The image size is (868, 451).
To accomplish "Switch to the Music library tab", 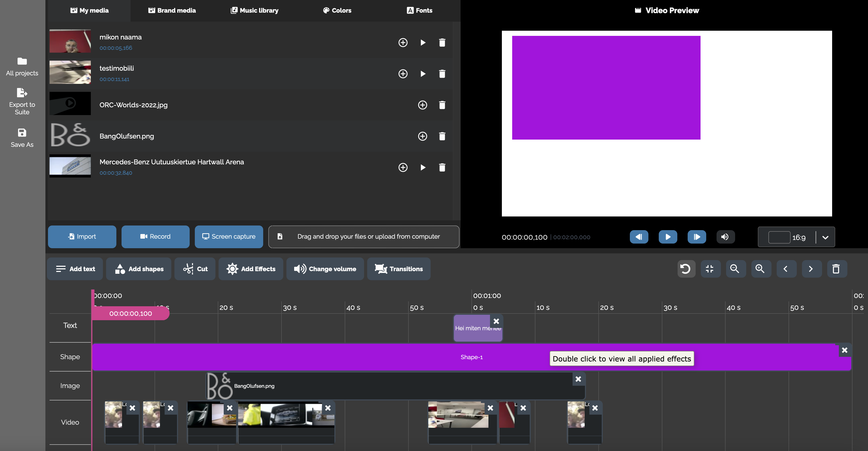I will pyautogui.click(x=254, y=10).
